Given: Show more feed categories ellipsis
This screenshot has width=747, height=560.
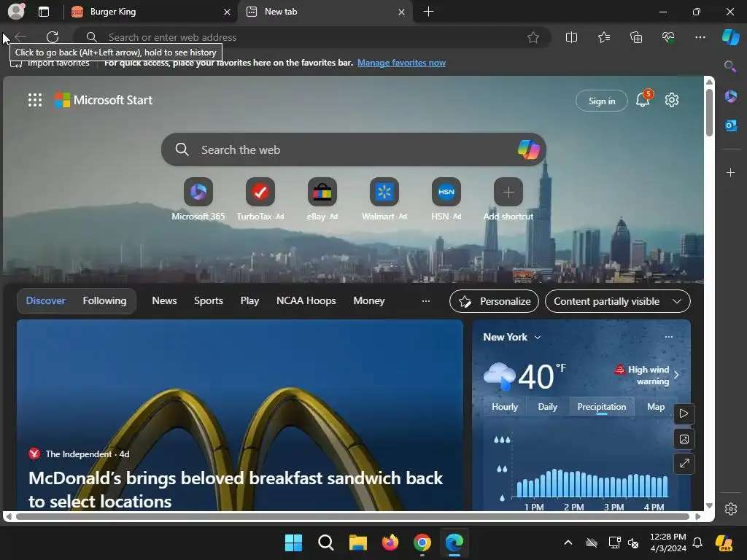Looking at the screenshot, I should point(426,301).
